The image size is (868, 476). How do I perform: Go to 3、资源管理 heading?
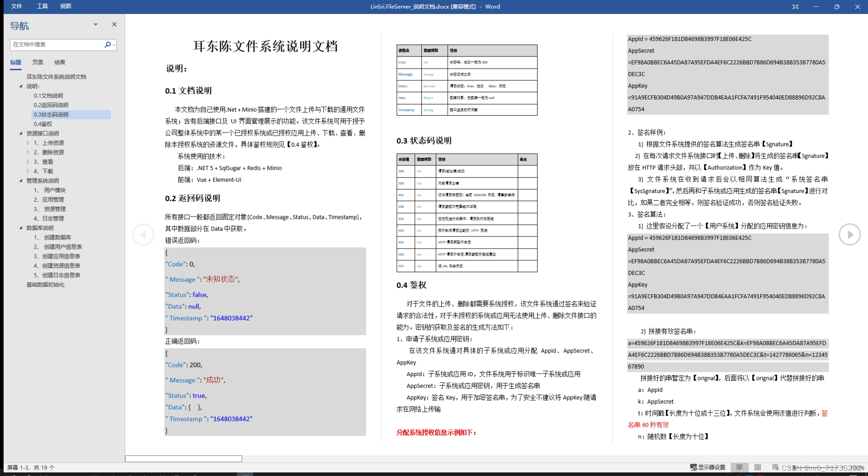coord(50,209)
